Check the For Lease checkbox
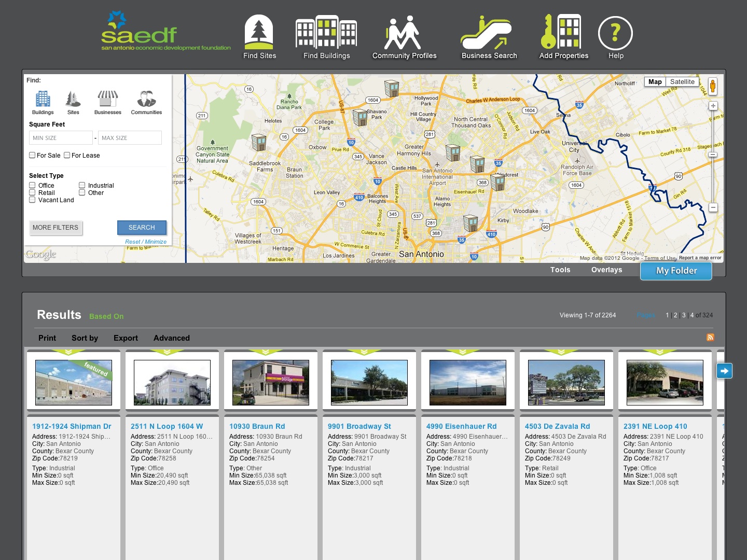 (x=67, y=155)
